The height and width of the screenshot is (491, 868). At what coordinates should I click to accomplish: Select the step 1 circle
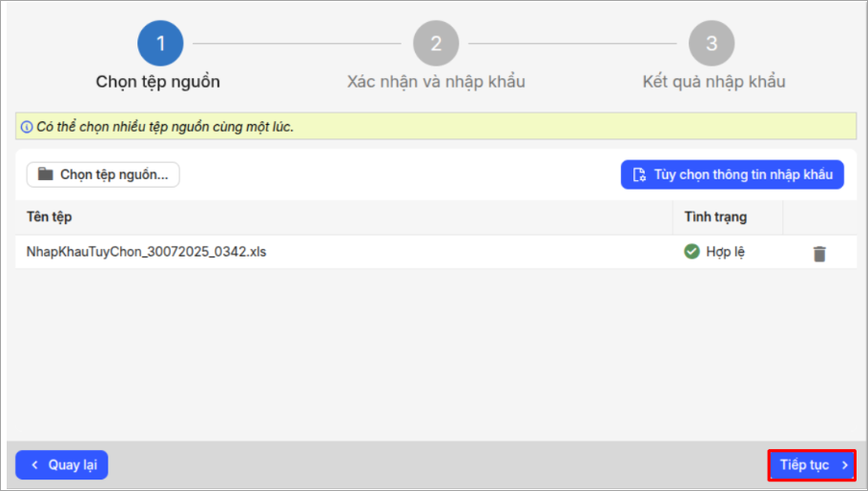pos(160,44)
